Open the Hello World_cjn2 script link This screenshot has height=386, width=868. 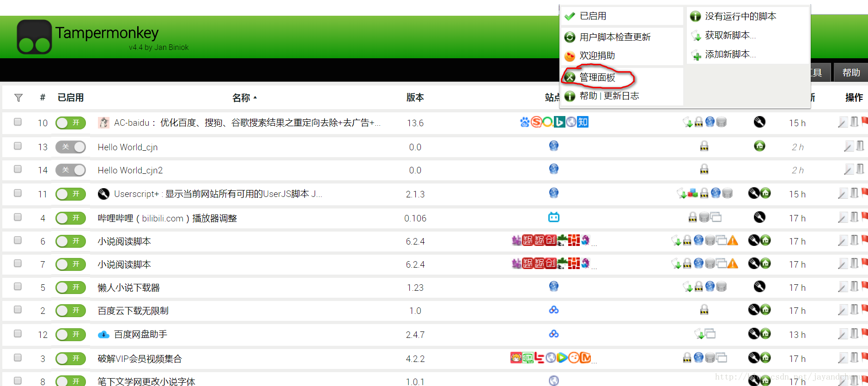(130, 170)
